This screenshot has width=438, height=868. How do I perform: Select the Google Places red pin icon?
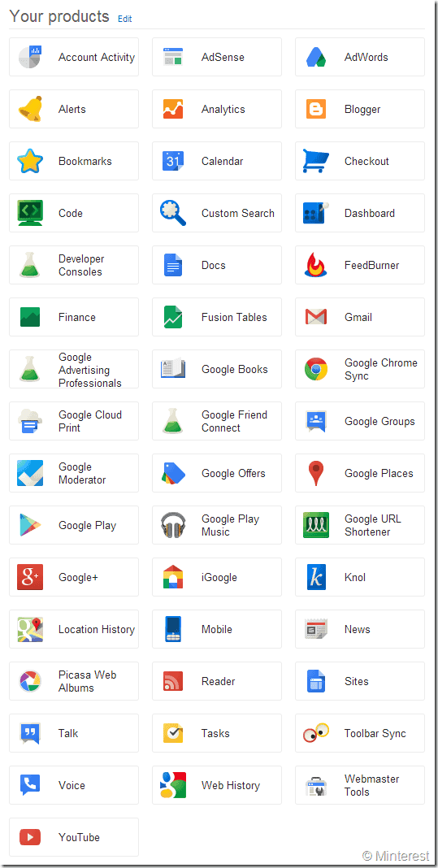pos(316,473)
